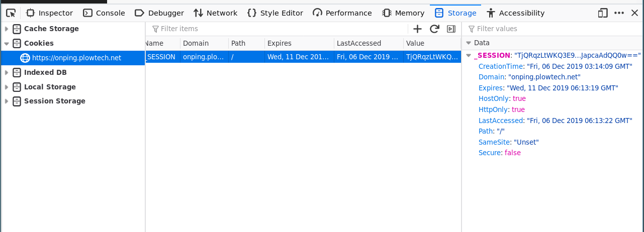Toggle responsive design mode icon
Screen dimensions: 644x232
(602, 13)
